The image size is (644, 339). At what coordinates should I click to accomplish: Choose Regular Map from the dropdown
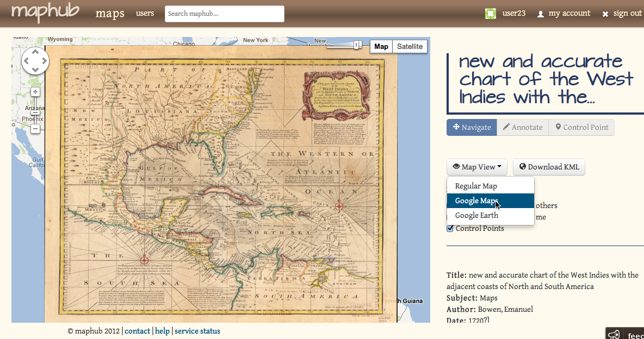pyautogui.click(x=491, y=186)
